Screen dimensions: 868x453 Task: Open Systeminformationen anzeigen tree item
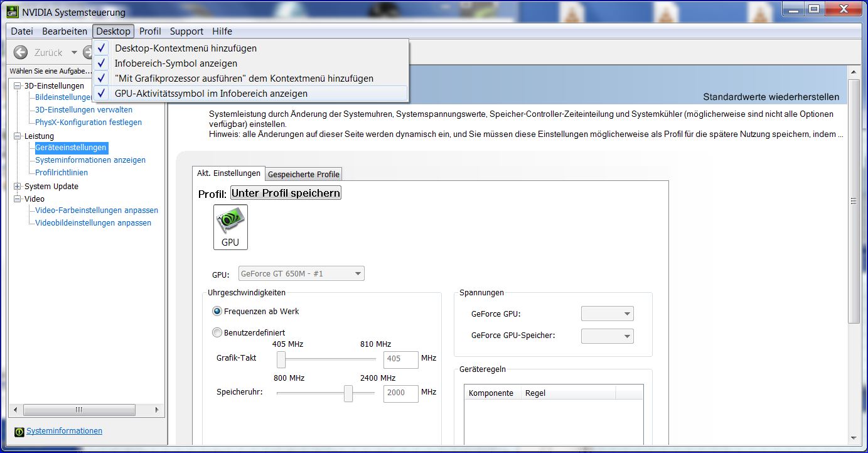tap(90, 160)
